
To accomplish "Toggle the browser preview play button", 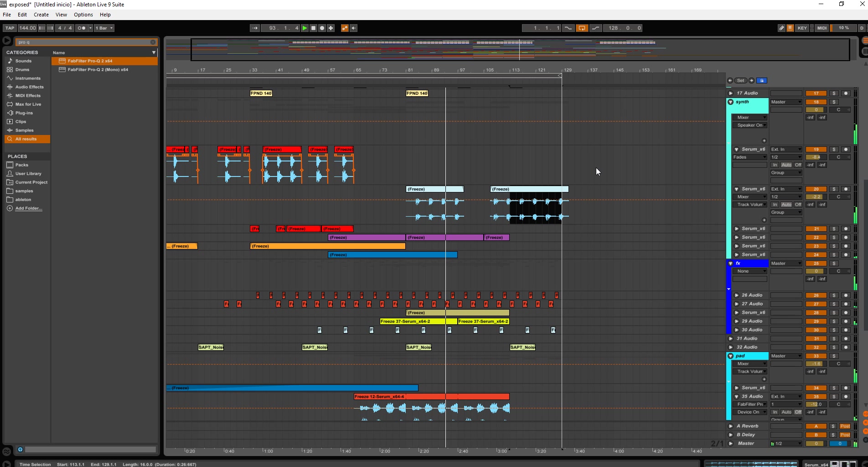I will point(20,450).
